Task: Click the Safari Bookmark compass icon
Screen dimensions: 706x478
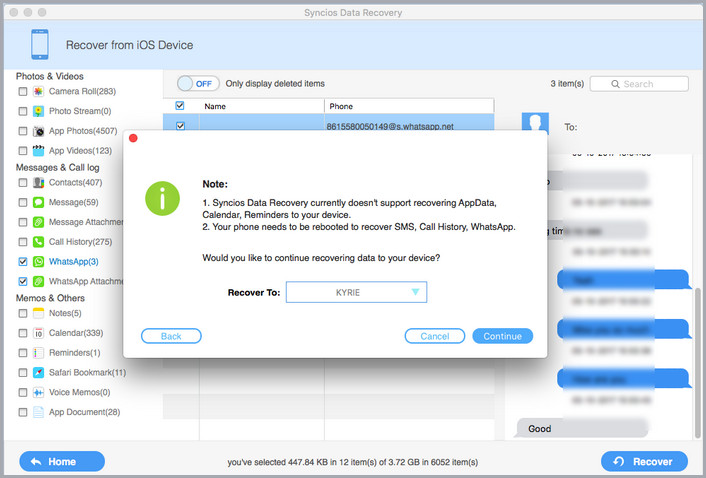Action: pos(38,373)
